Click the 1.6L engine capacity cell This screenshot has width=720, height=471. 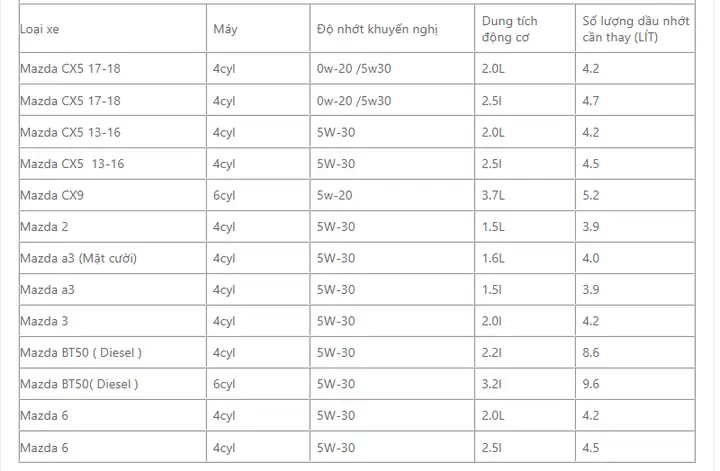[x=494, y=258]
